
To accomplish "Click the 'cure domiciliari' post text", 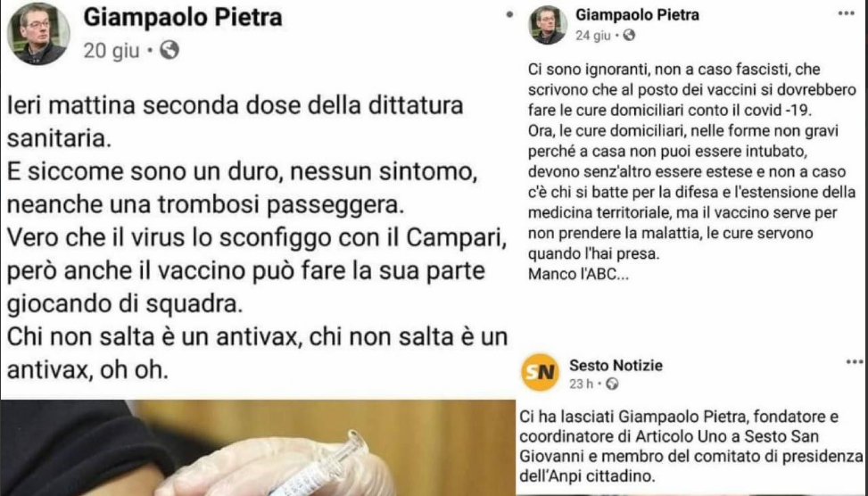I will 692,171.
